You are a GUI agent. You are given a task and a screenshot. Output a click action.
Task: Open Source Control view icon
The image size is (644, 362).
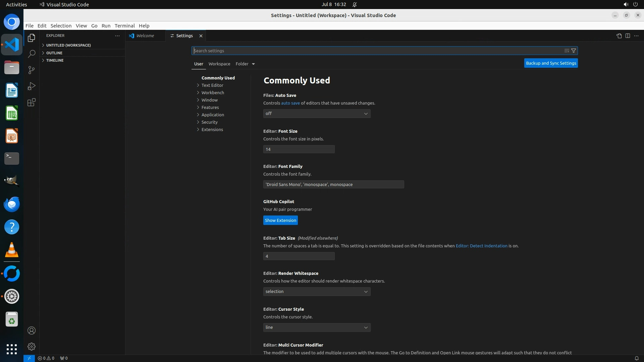tap(32, 70)
